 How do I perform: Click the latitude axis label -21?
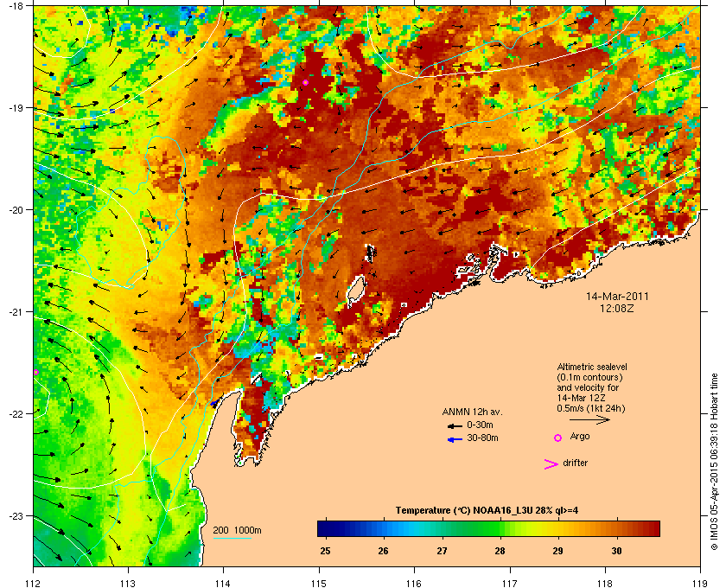(x=16, y=311)
